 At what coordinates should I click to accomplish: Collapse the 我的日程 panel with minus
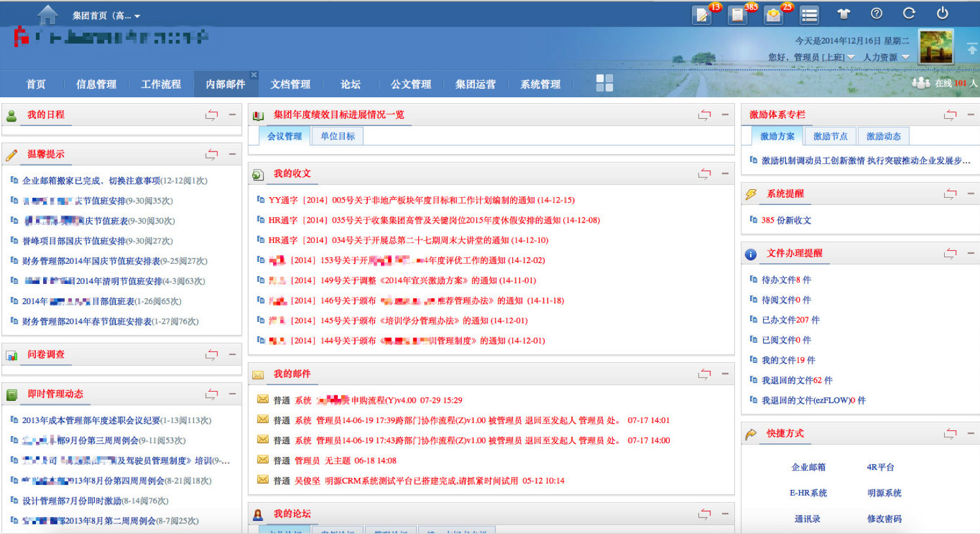coord(232,115)
